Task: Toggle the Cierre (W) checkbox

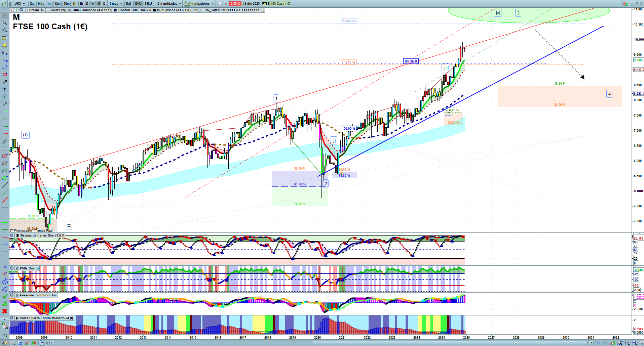Action: [x=48, y=10]
